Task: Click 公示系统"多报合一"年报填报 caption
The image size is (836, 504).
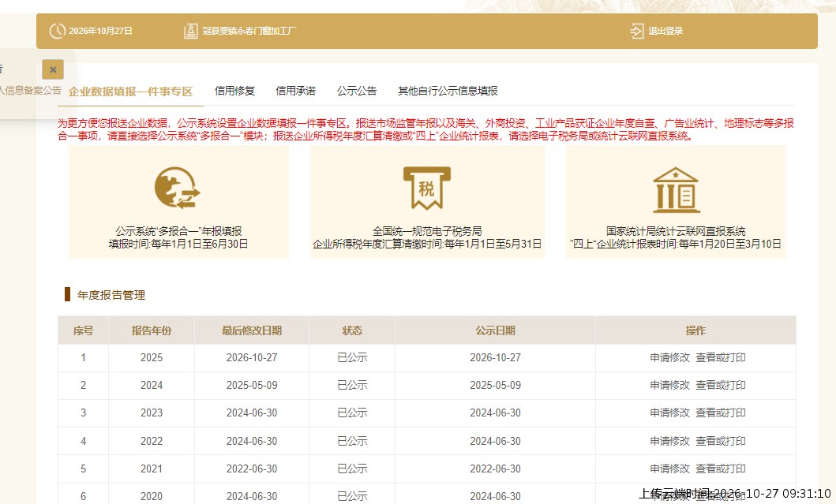Action: click(x=178, y=231)
